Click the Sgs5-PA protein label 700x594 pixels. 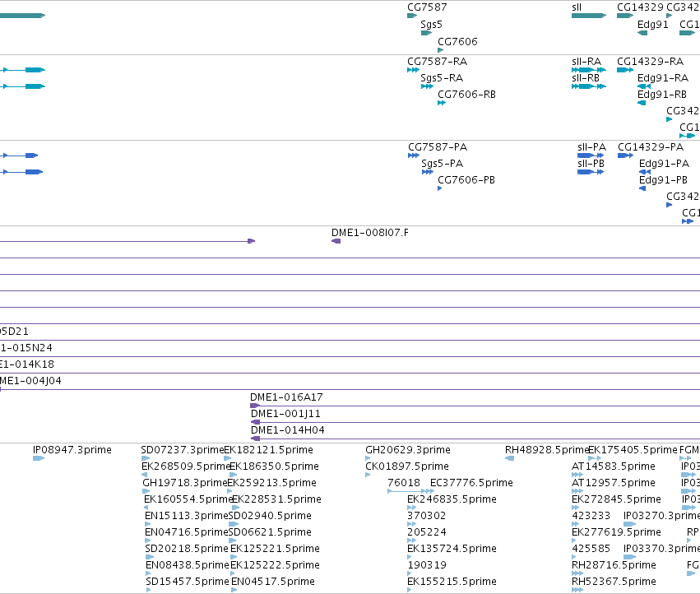[x=442, y=164]
